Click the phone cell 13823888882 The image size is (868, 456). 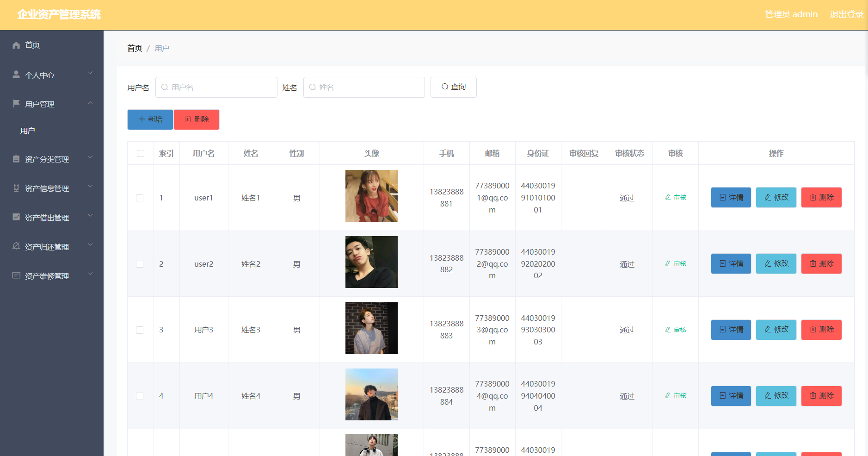pyautogui.click(x=446, y=264)
